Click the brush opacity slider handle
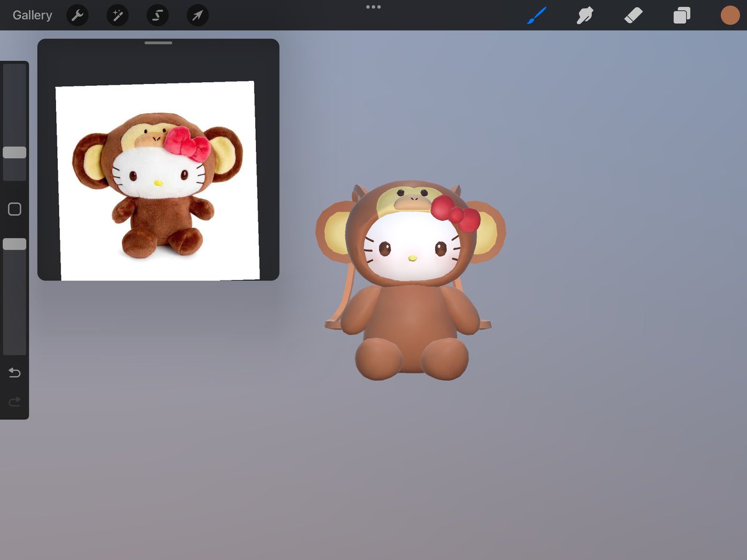747x560 pixels. (x=14, y=244)
